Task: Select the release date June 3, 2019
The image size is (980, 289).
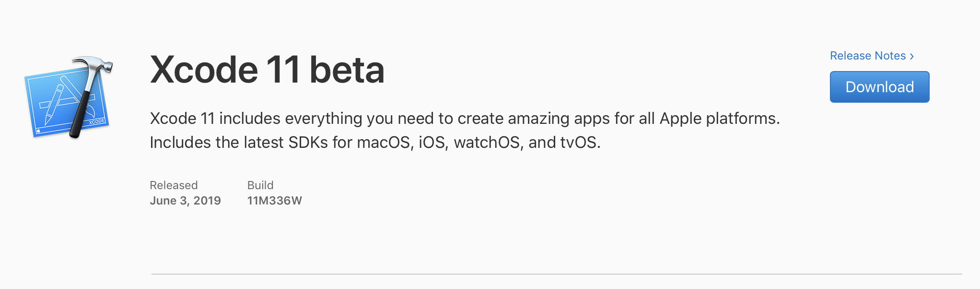Action: pos(185,201)
